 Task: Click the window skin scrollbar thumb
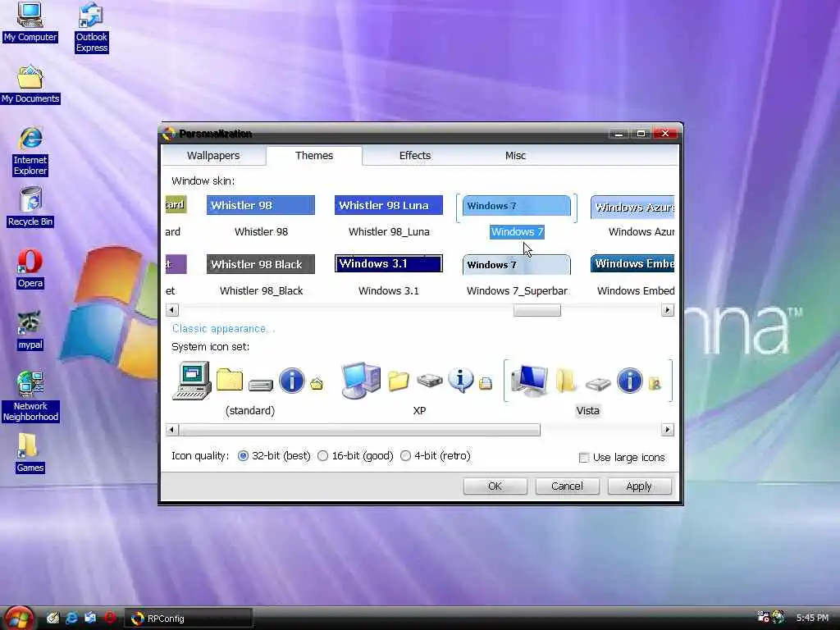pyautogui.click(x=536, y=310)
